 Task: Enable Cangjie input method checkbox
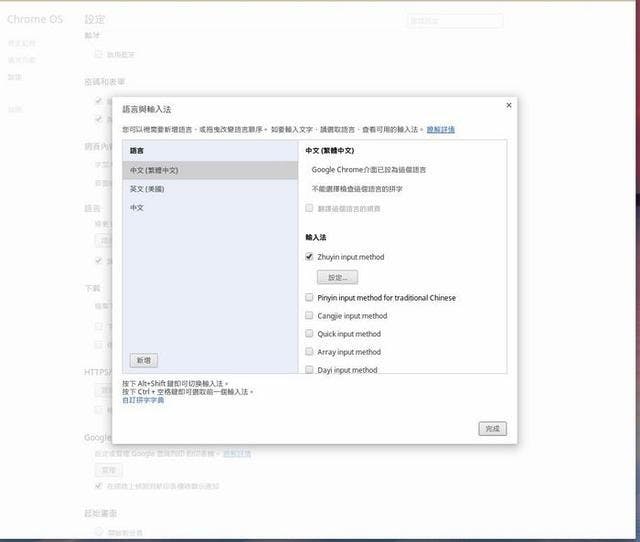pos(309,315)
